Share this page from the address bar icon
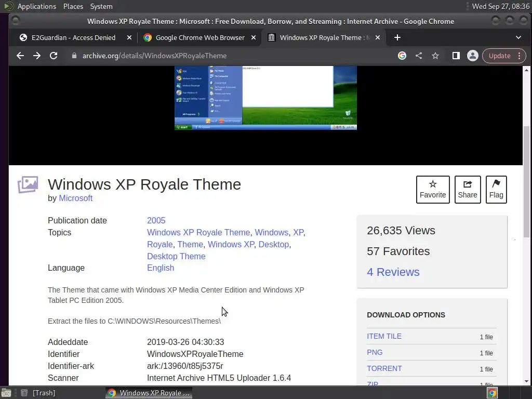This screenshot has height=399, width=532. pyautogui.click(x=419, y=56)
